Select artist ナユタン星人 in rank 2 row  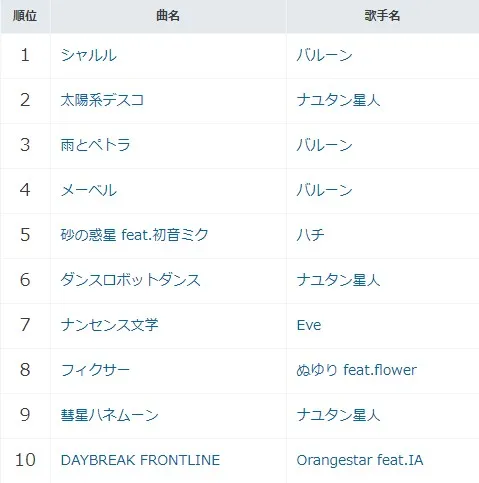[338, 100]
